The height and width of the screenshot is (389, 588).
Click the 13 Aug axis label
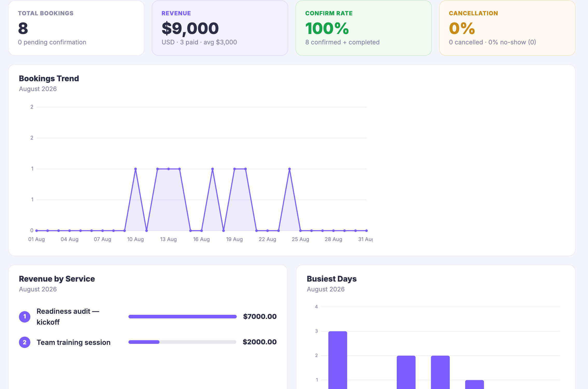point(168,239)
